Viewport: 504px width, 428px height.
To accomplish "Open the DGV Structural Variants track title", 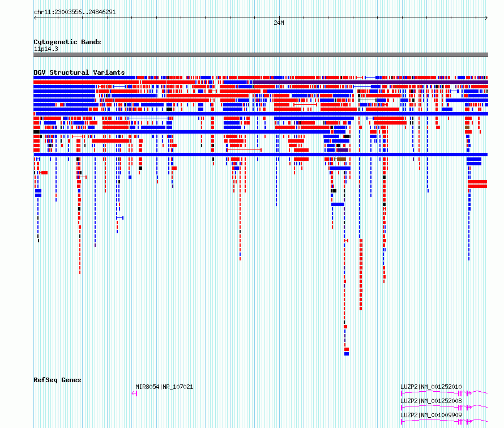I will pyautogui.click(x=79, y=72).
